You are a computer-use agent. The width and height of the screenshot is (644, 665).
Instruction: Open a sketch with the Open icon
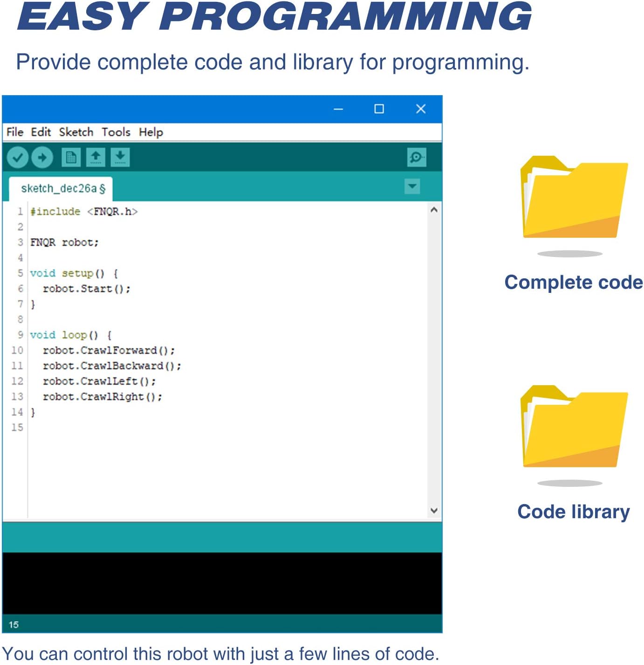pyautogui.click(x=96, y=158)
